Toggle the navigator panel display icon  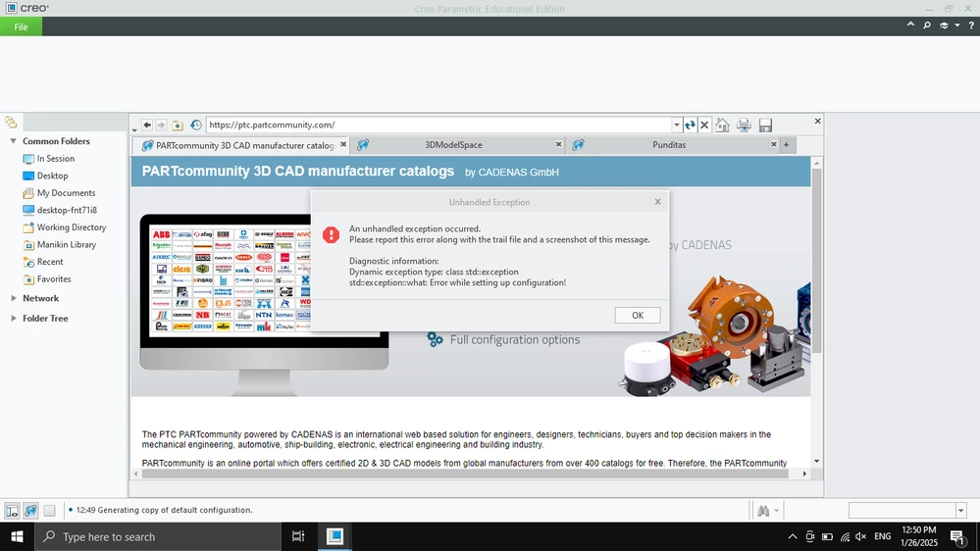click(12, 511)
